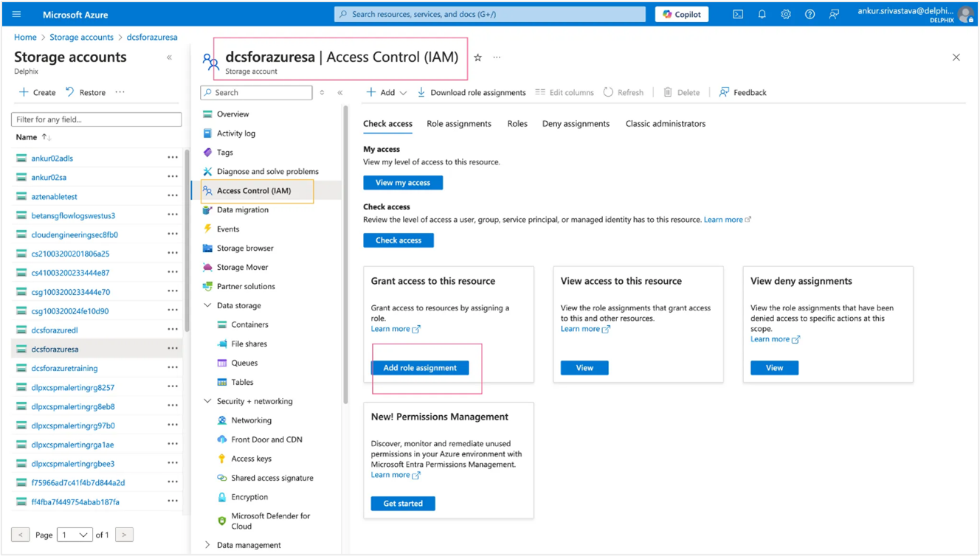The image size is (980, 556).
Task: Open the Tags menu item
Action: click(x=224, y=152)
